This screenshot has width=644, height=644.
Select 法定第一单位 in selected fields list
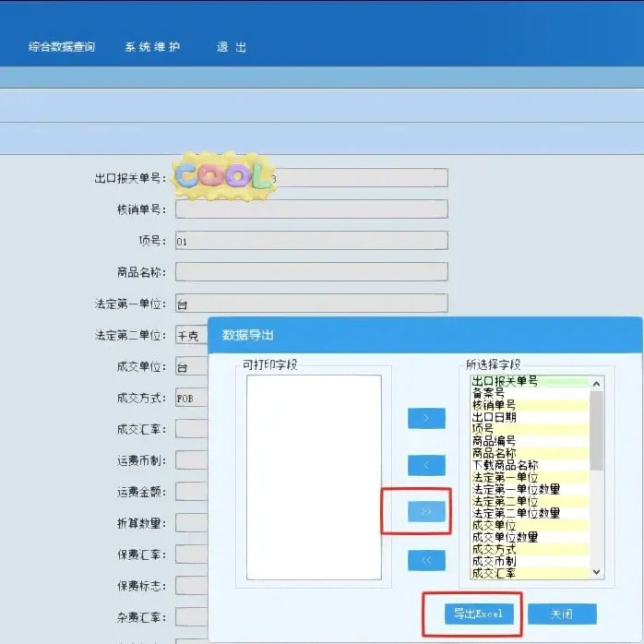(530, 477)
